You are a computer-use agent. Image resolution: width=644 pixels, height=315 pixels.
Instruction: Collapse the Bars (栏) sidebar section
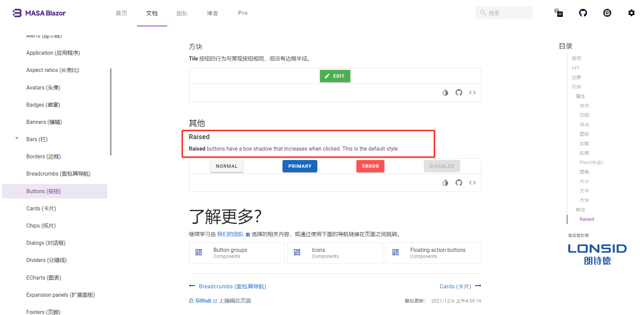(x=17, y=138)
